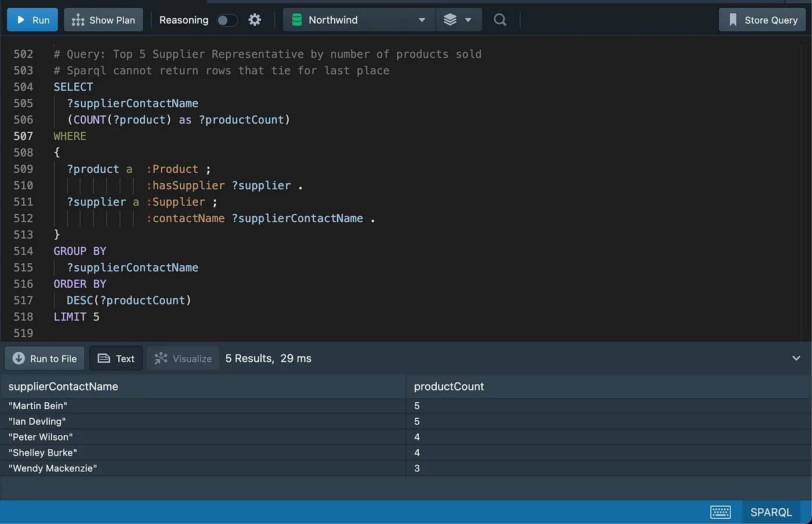Image resolution: width=812 pixels, height=524 pixels.
Task: Click the DESC(?productCount) expression
Action: 129,301
